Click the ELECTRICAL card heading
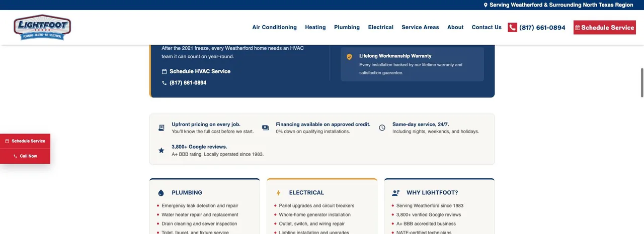The height and width of the screenshot is (234, 644). [306, 193]
